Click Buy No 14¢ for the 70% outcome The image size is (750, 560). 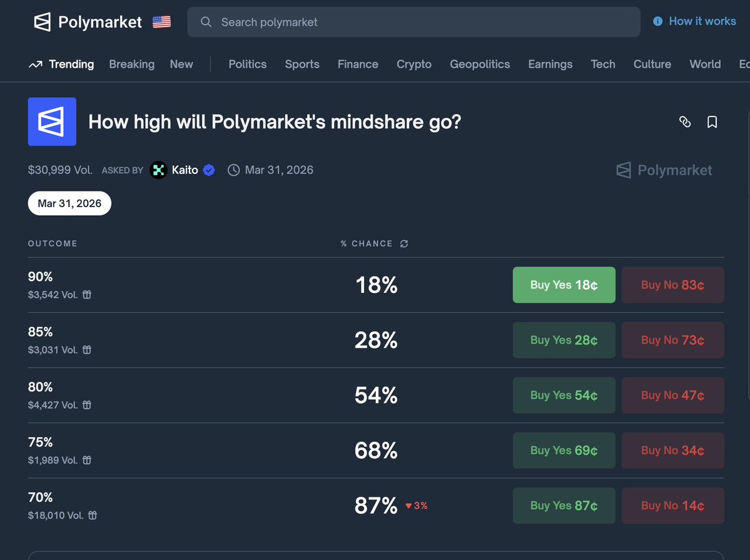click(x=672, y=506)
